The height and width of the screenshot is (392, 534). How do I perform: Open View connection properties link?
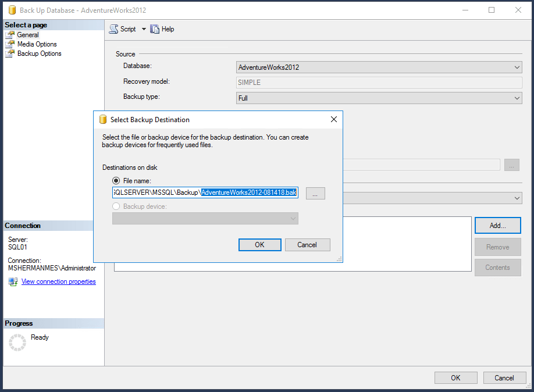(x=58, y=281)
